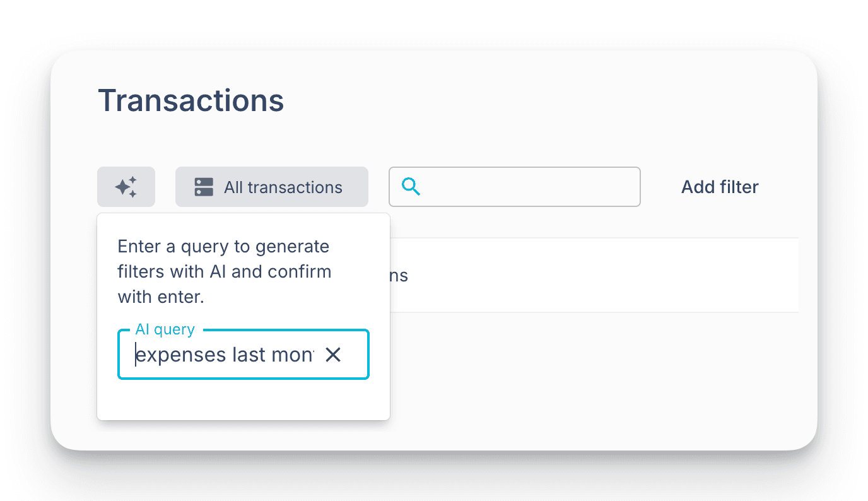Click the server icon beside All transactions
The width and height of the screenshot is (868, 501).
coord(204,187)
